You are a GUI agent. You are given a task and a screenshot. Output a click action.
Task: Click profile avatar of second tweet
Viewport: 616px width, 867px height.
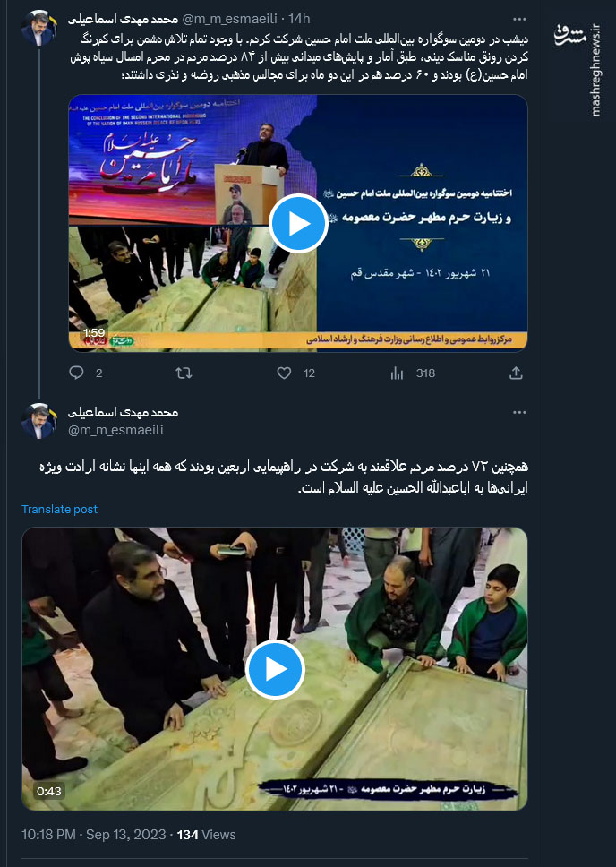click(x=39, y=421)
